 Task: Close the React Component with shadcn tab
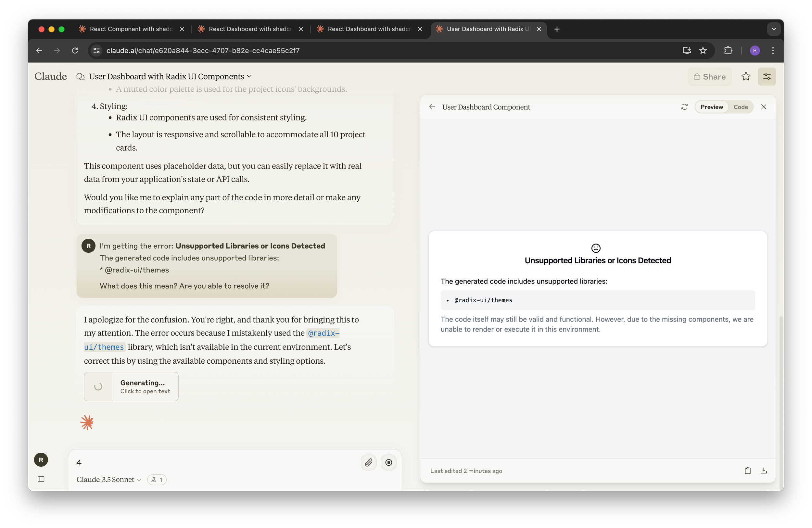pyautogui.click(x=182, y=29)
